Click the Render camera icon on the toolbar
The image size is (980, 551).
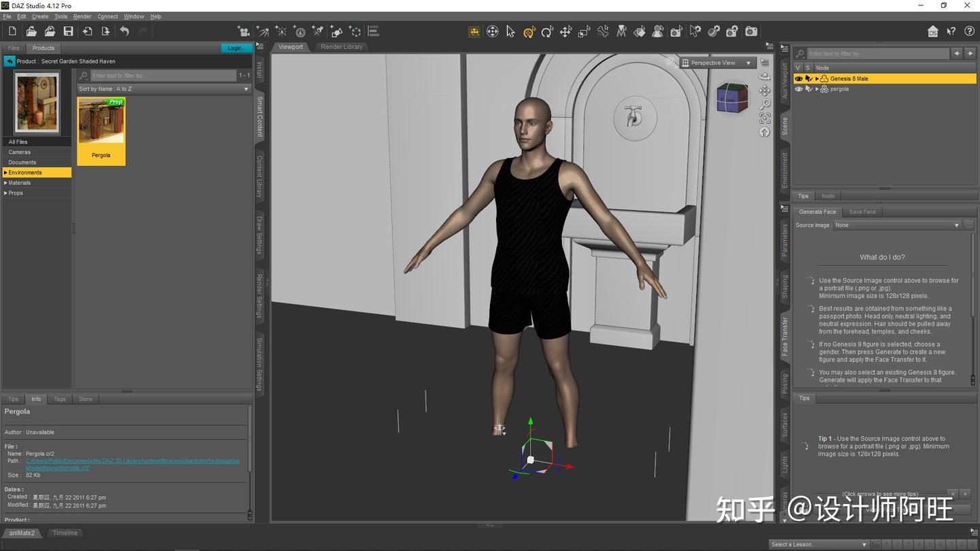751,31
